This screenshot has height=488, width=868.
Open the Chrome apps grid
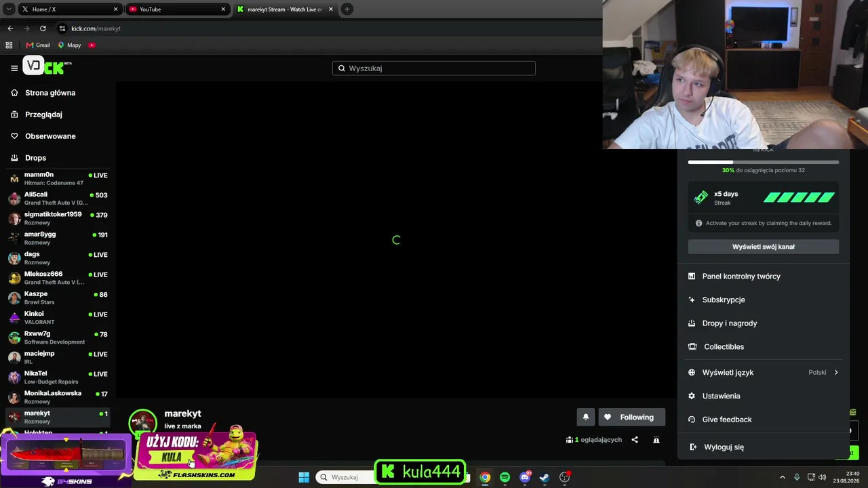pos(9,45)
